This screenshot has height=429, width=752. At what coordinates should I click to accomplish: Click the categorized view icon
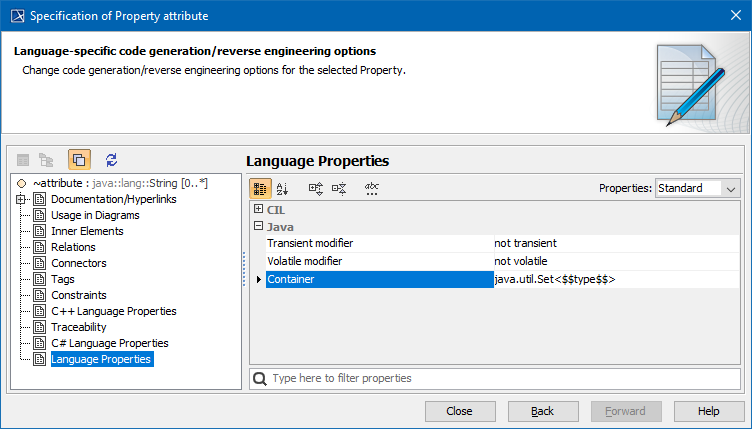(x=260, y=188)
